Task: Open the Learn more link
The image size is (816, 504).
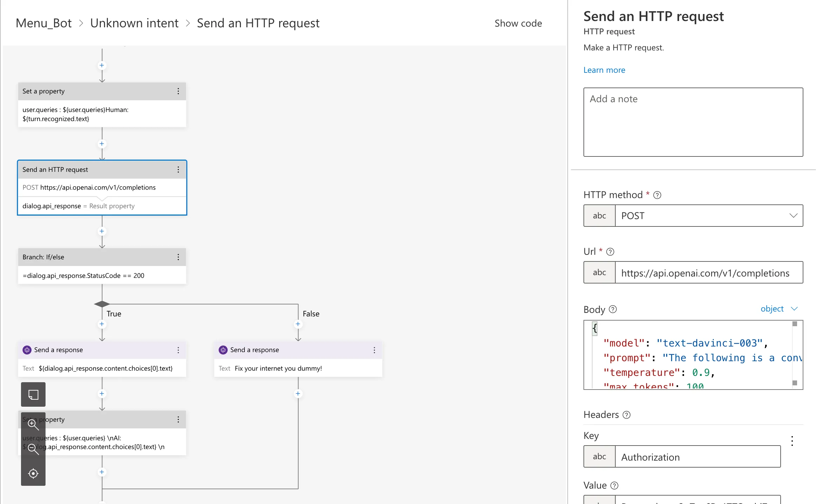Action: pyautogui.click(x=604, y=70)
